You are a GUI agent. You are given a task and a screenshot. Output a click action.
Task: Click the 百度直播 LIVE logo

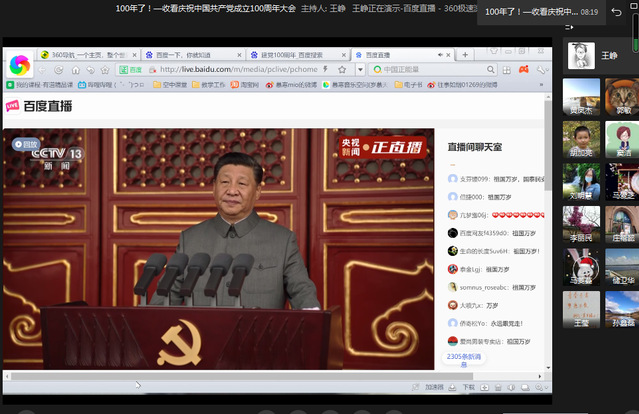click(x=39, y=106)
